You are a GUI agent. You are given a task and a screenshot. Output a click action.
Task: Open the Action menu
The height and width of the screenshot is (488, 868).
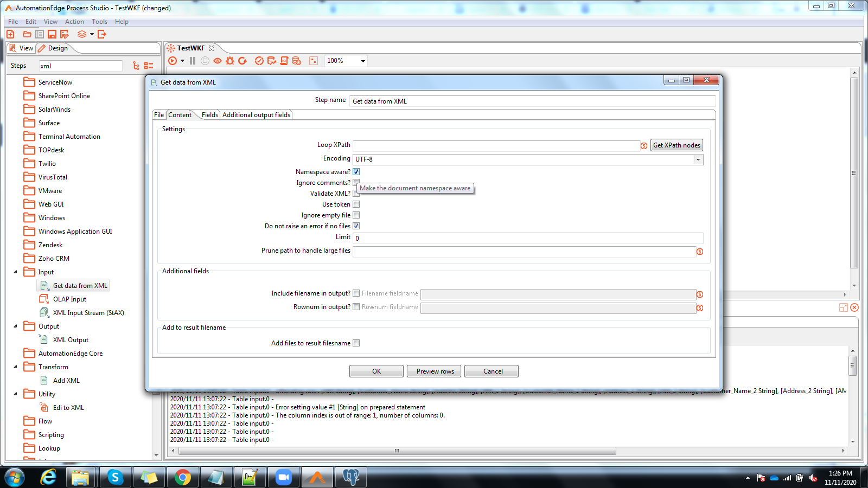click(x=74, y=22)
